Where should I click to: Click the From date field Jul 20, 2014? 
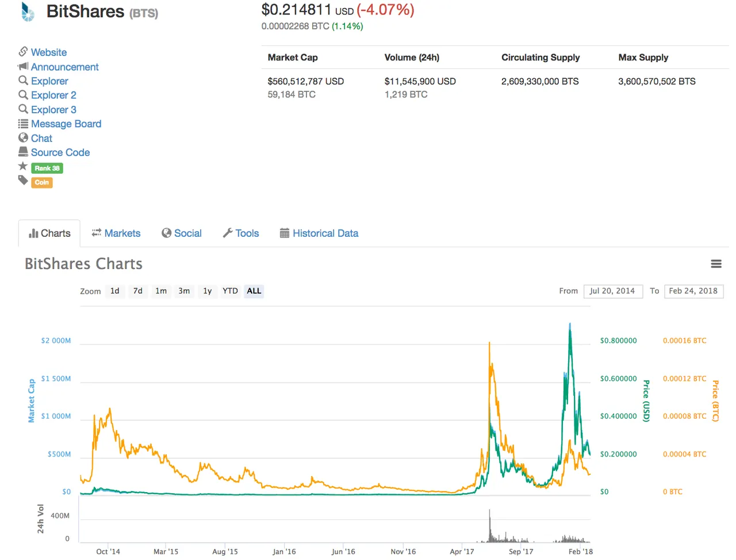tap(612, 291)
